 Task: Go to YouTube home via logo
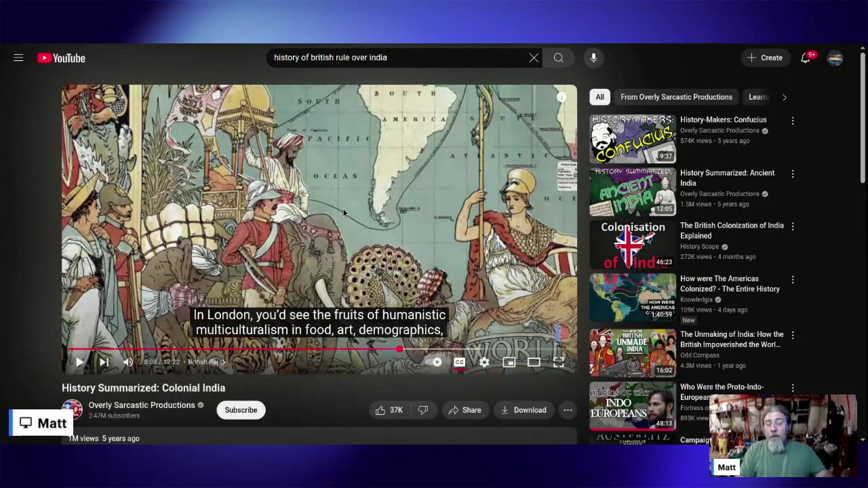point(62,58)
